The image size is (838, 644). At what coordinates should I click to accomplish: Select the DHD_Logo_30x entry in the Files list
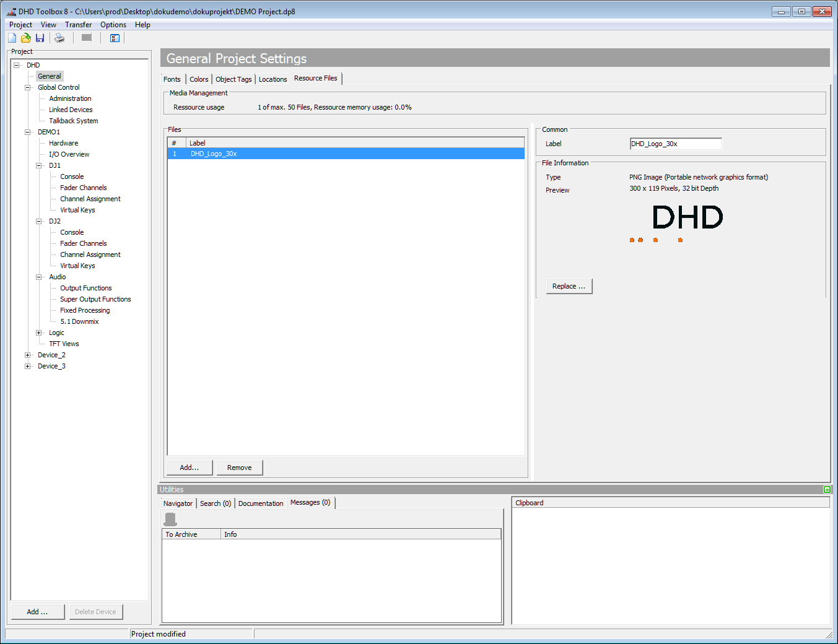point(214,153)
